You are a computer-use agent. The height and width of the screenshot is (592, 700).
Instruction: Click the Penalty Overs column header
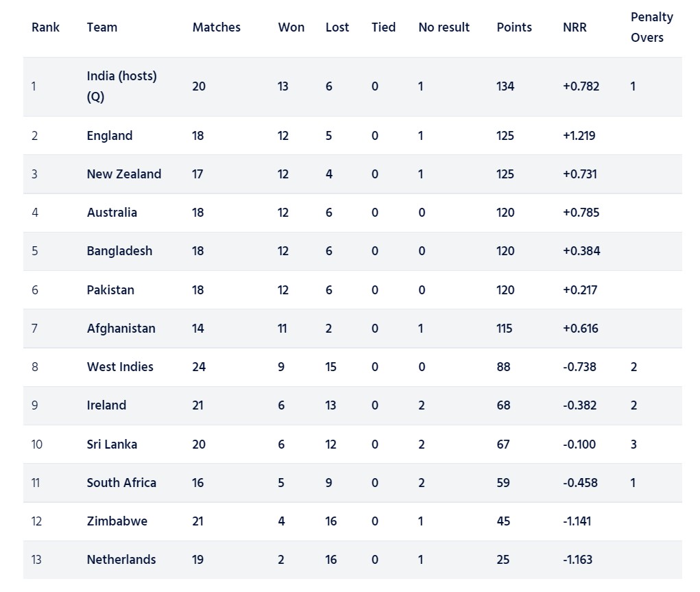651,27
